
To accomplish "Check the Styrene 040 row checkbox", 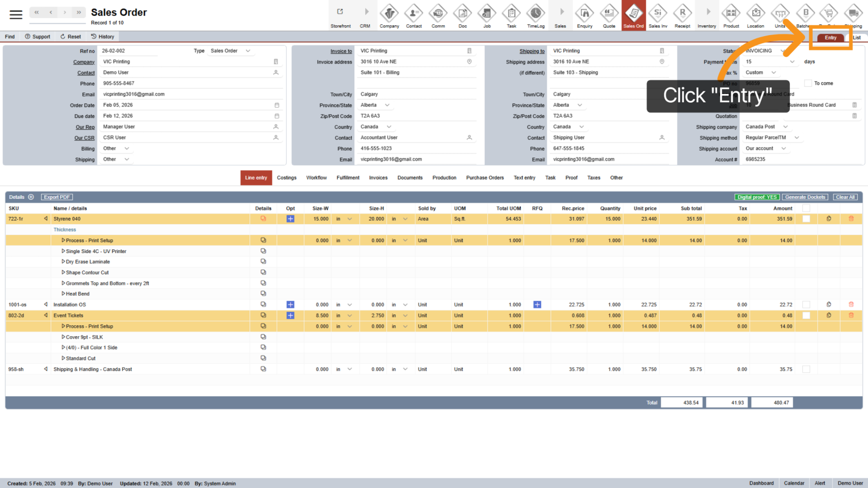I will pyautogui.click(x=806, y=219).
